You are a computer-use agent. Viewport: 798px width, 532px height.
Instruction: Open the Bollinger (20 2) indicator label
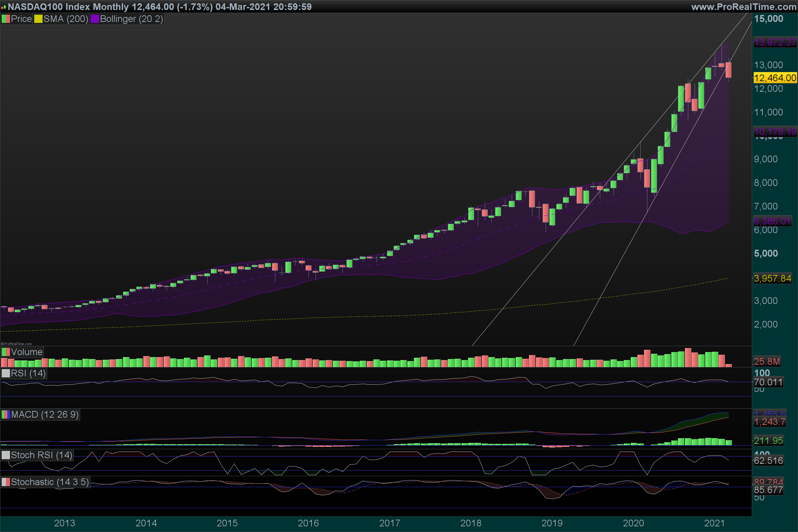131,19
